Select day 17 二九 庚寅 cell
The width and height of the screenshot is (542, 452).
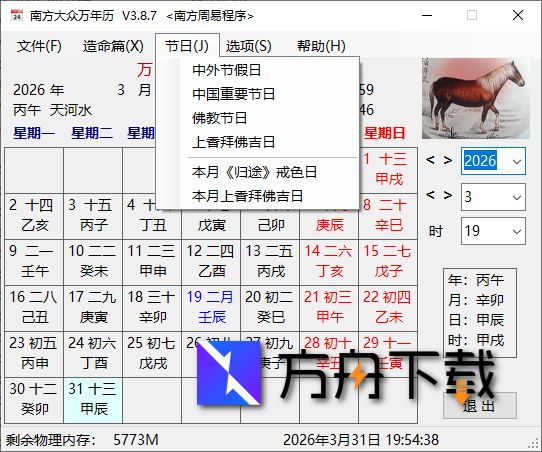pos(93,308)
